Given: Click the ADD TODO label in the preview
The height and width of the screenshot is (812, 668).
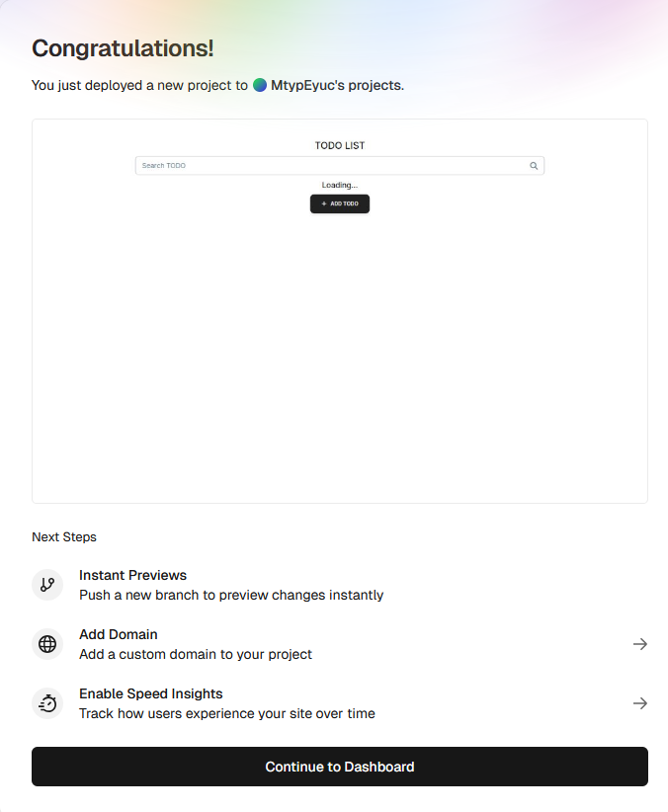Looking at the screenshot, I should [344, 203].
